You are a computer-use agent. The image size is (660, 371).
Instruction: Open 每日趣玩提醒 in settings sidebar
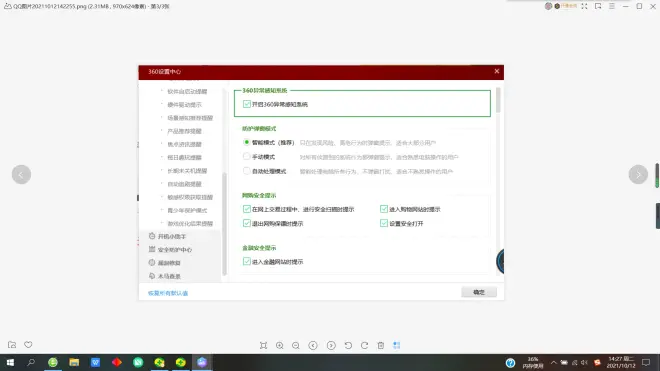point(184,157)
